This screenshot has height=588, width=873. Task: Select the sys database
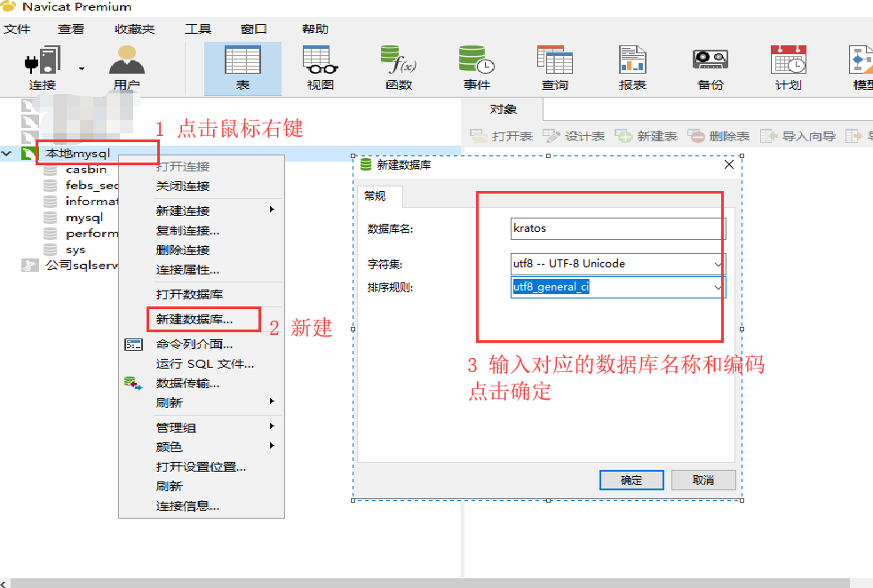point(75,250)
